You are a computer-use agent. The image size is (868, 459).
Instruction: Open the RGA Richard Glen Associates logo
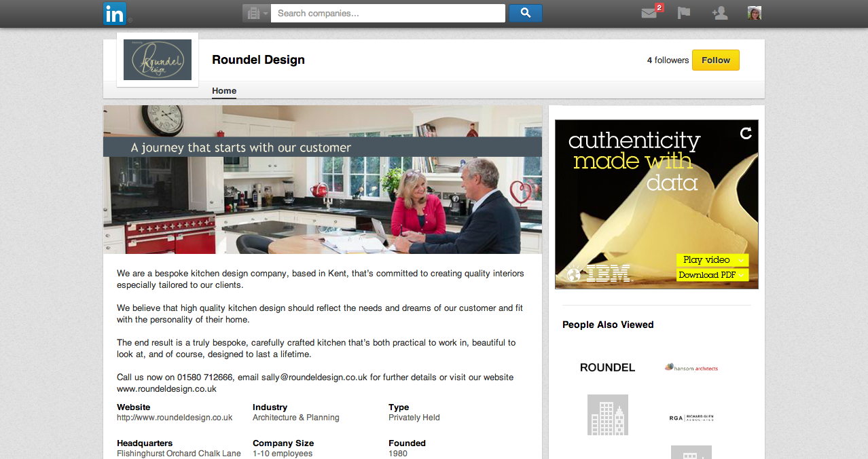[x=691, y=418]
